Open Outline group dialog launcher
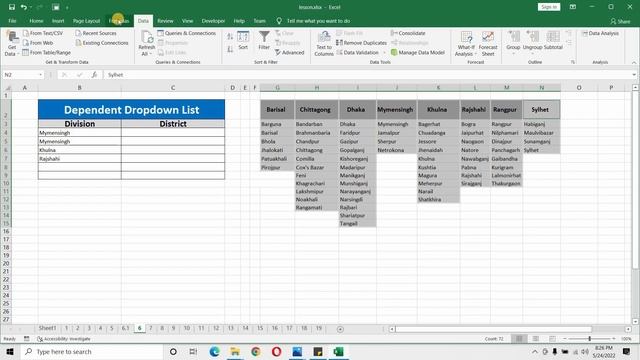Image resolution: width=640 pixels, height=360 pixels. point(573,62)
